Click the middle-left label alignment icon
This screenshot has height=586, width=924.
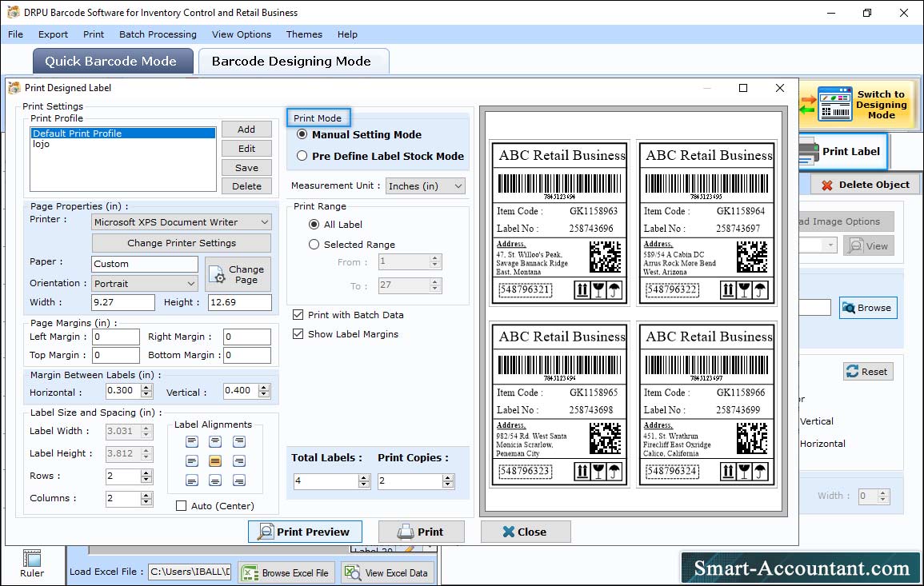pos(192,460)
